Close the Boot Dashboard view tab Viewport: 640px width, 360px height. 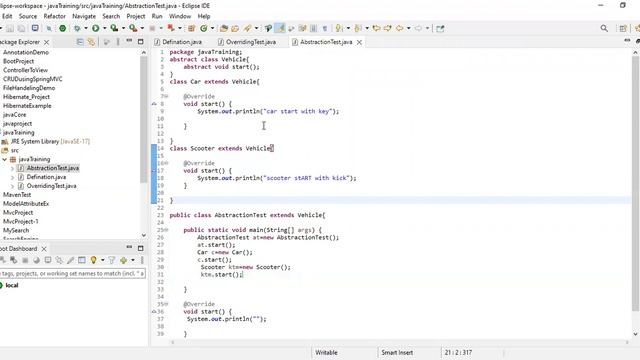click(x=44, y=249)
